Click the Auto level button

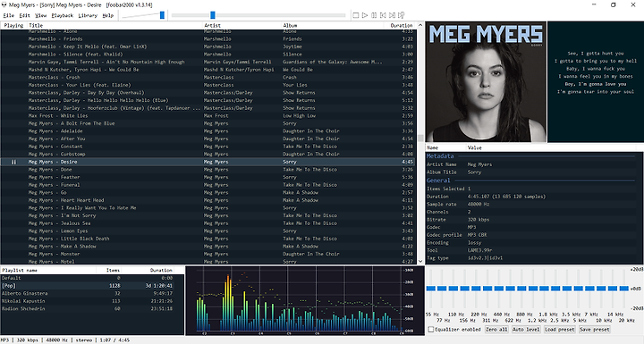pos(526,329)
